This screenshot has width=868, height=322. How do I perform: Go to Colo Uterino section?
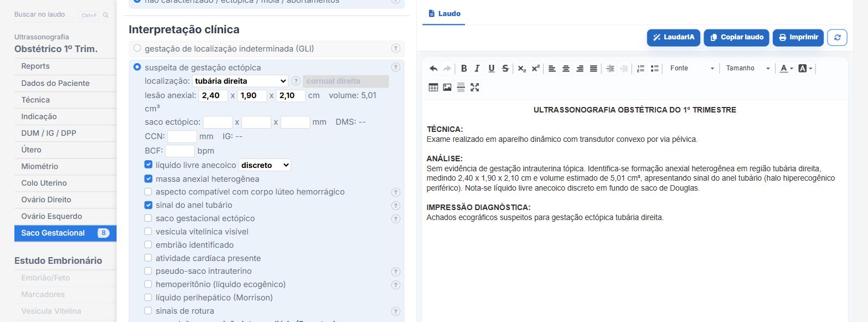65,183
